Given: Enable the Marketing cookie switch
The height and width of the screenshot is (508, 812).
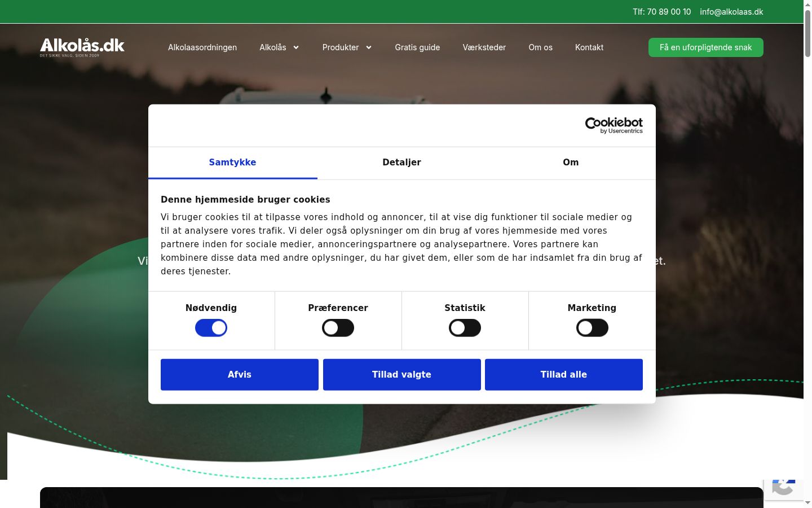Looking at the screenshot, I should pyautogui.click(x=592, y=328).
